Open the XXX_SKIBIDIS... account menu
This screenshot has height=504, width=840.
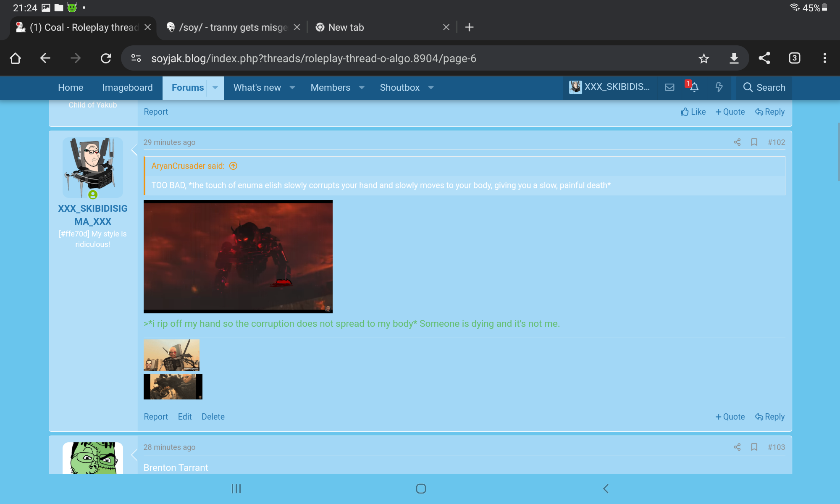(609, 87)
